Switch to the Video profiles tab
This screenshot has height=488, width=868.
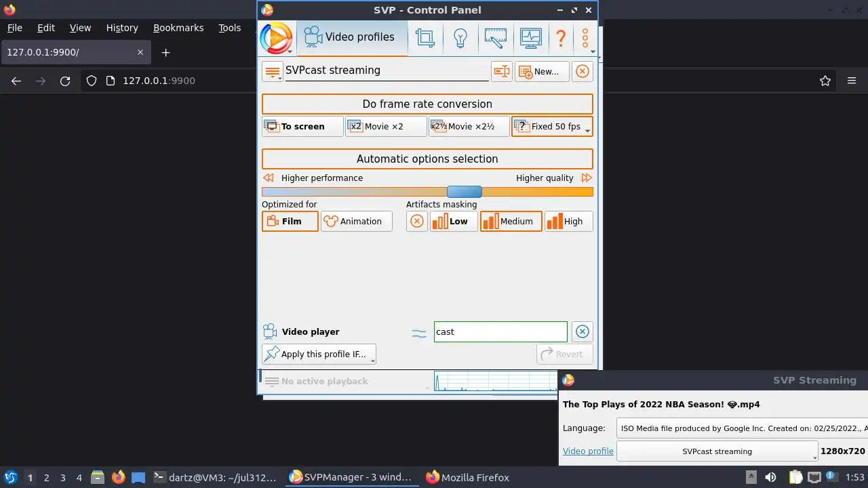pos(352,37)
